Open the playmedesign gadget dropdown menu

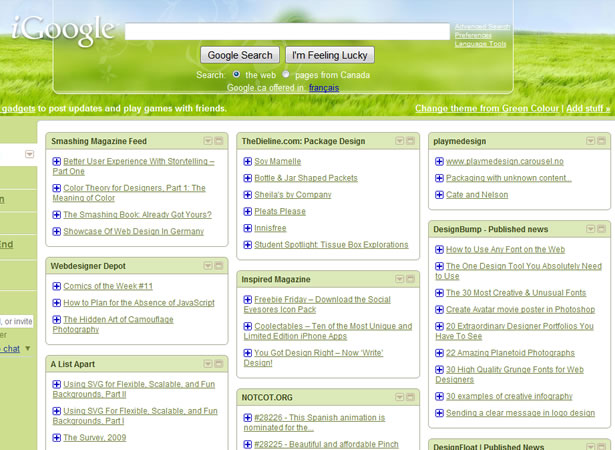pyautogui.click(x=590, y=141)
